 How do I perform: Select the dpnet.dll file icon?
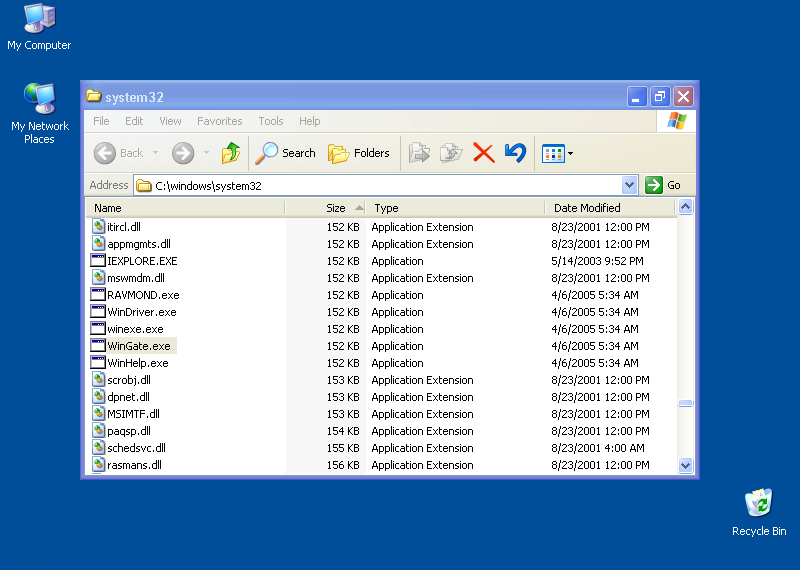(98, 396)
